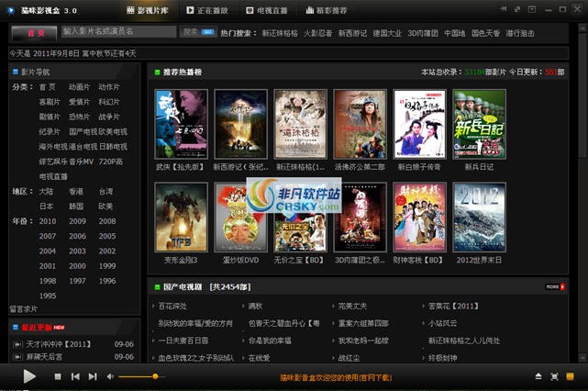Click the eject/open file icon
Viewport: 588px width, 391px height.
tap(539, 376)
